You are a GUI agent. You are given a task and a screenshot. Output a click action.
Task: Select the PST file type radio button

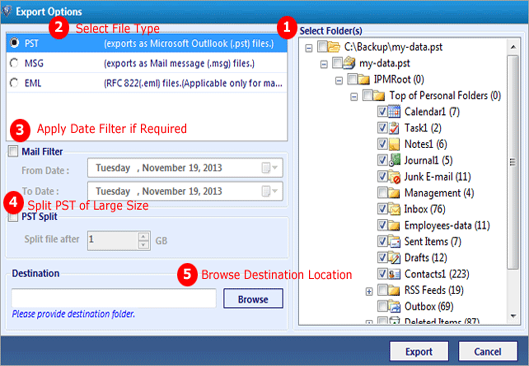14,43
